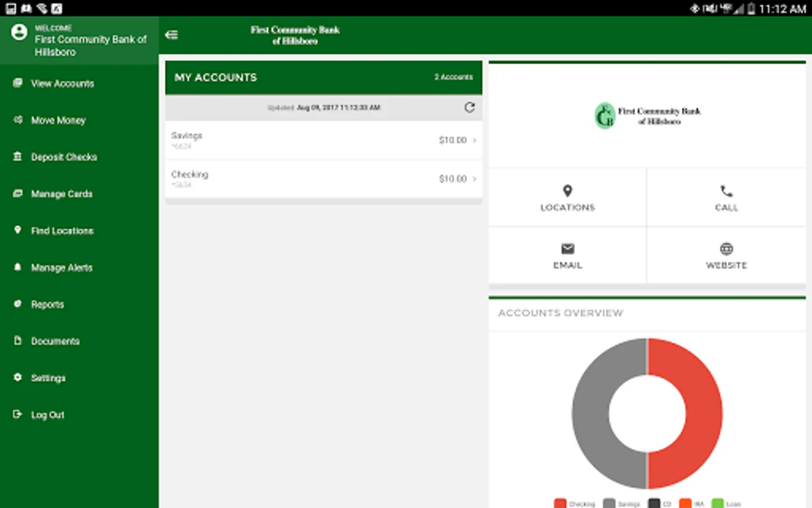Image resolution: width=812 pixels, height=508 pixels.
Task: Open the Checking account row
Action: click(324, 179)
